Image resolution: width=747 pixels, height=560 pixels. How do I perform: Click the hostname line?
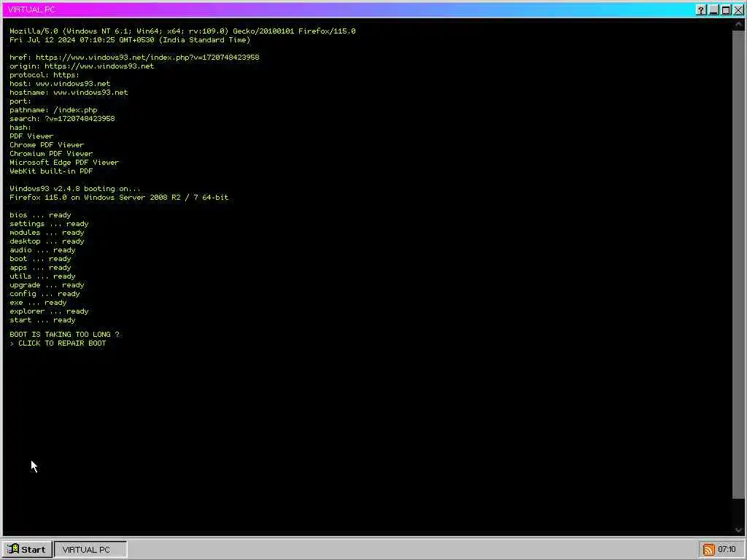(69, 93)
